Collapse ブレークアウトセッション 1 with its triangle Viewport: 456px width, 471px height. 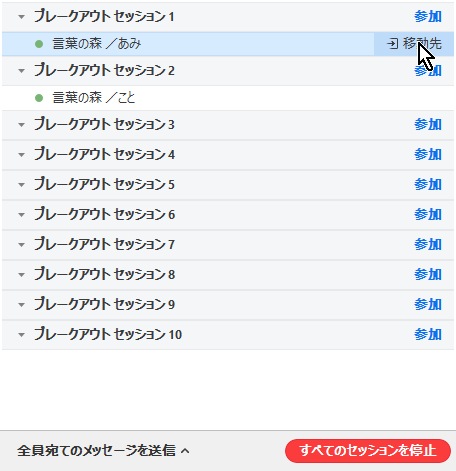tap(22, 17)
